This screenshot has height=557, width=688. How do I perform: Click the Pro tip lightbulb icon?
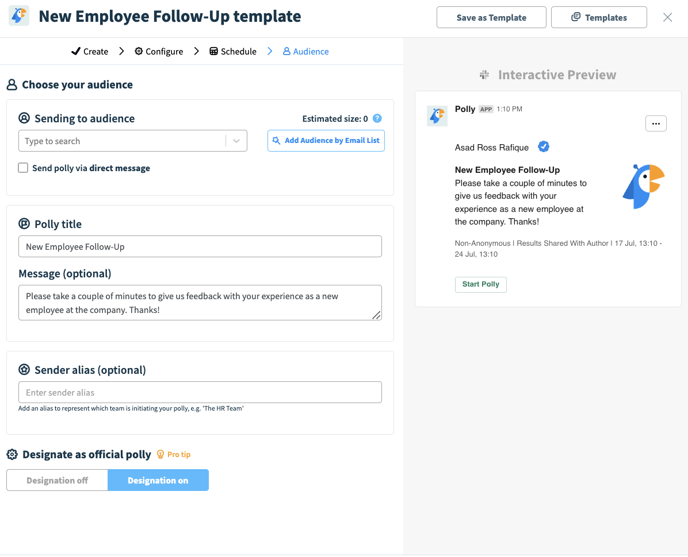[x=161, y=454]
